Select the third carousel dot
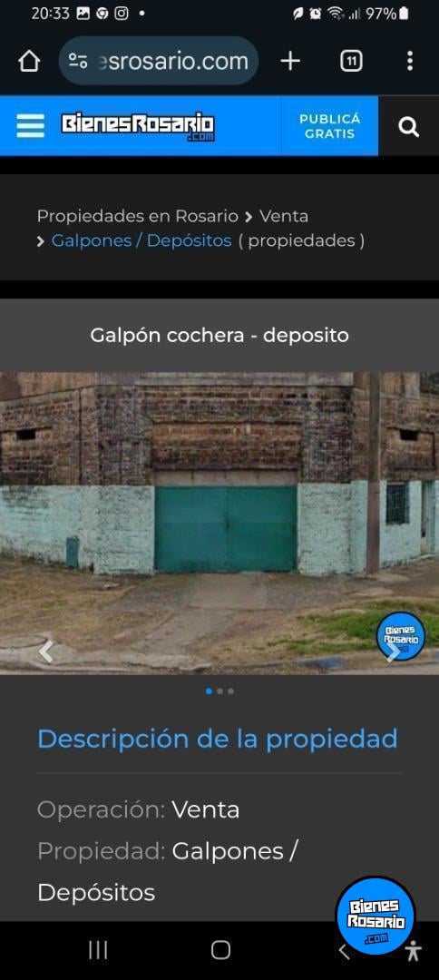The width and height of the screenshot is (439, 980). pos(231,691)
